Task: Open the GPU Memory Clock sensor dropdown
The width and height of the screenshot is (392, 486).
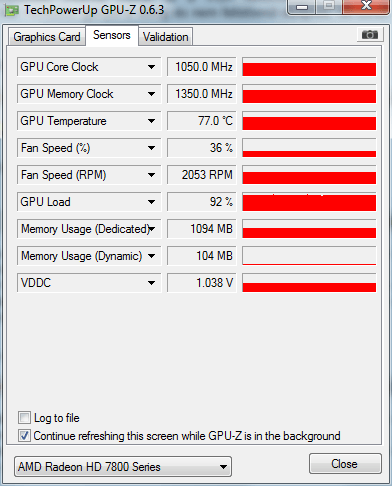Action: [x=152, y=94]
